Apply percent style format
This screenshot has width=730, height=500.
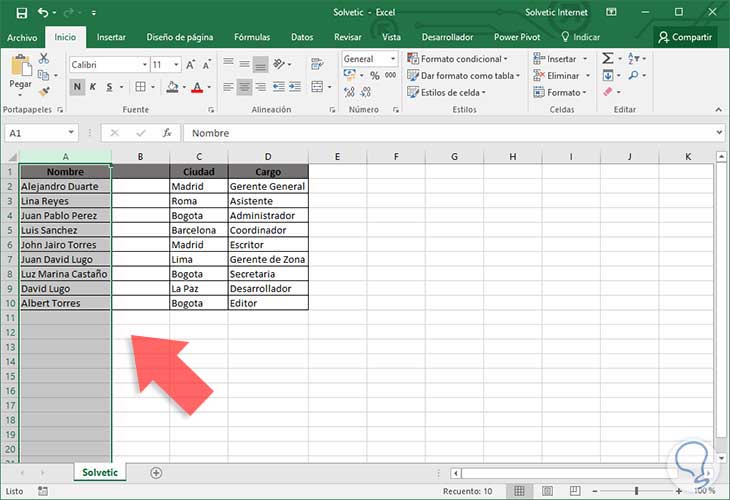(x=375, y=75)
